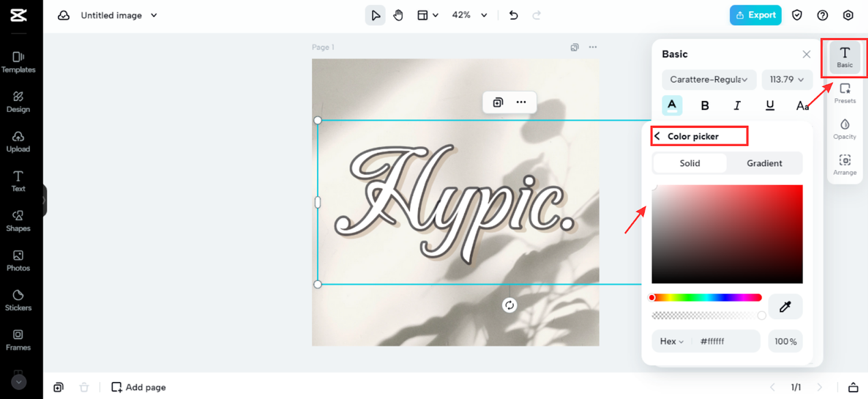Open the Carattere-Regular font dropdown
The height and width of the screenshot is (399, 868).
click(x=709, y=79)
